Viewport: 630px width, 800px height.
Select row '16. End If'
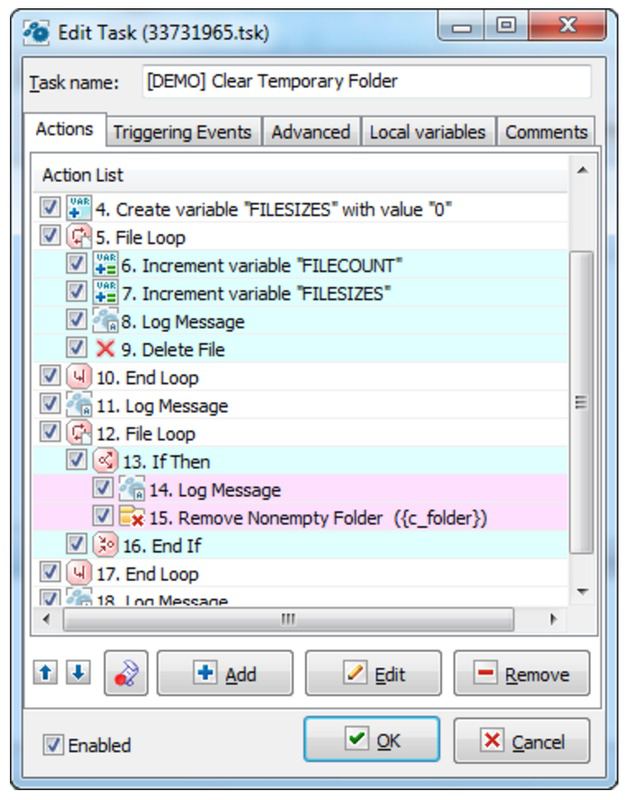[300, 545]
